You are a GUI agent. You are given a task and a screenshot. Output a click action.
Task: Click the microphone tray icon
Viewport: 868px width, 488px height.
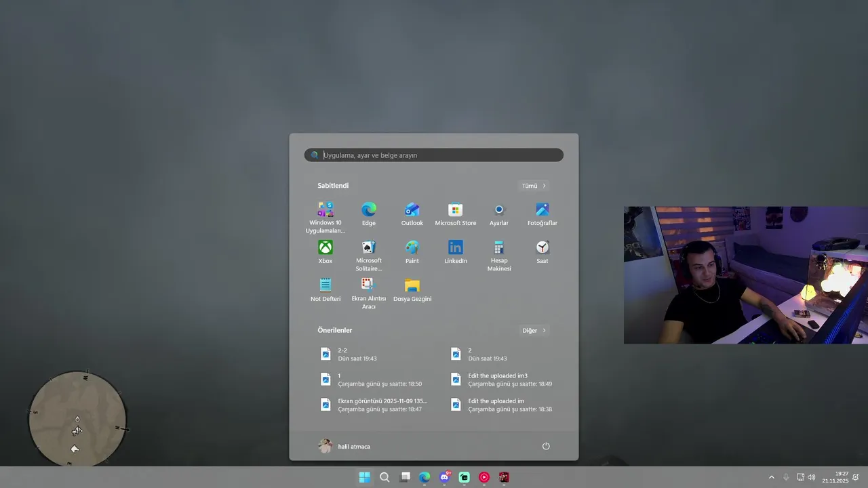pyautogui.click(x=786, y=477)
